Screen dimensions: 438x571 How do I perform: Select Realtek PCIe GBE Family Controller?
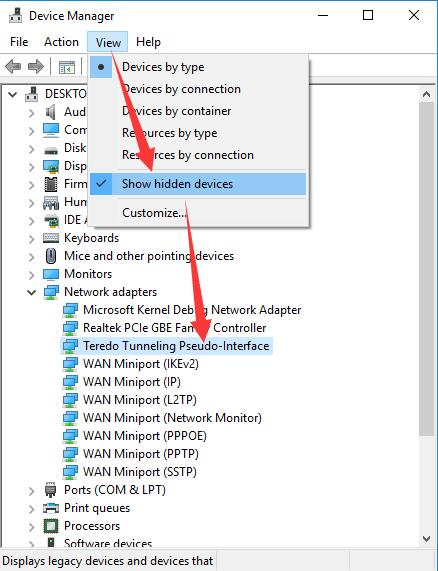(175, 328)
